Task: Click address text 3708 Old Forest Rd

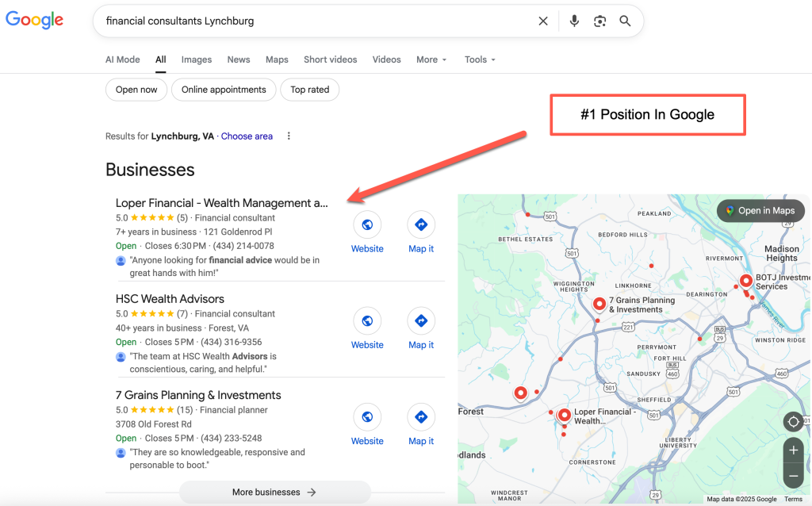Action: 153,424
